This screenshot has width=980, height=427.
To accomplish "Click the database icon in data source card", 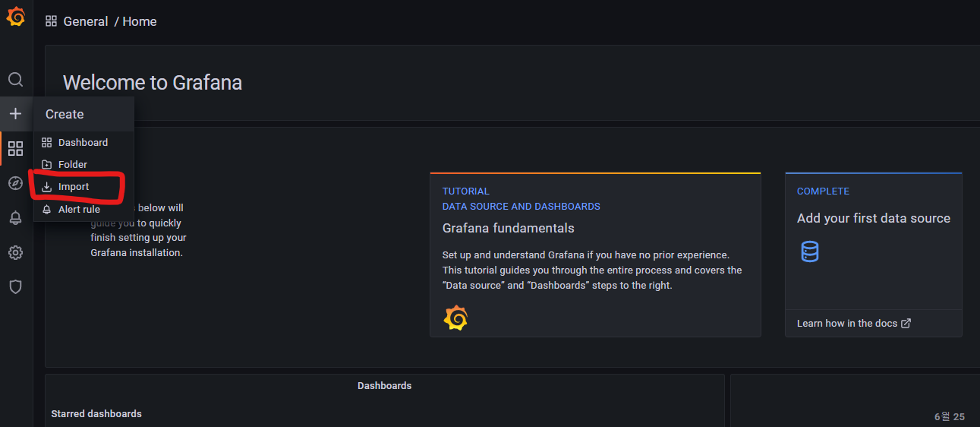I will point(810,251).
